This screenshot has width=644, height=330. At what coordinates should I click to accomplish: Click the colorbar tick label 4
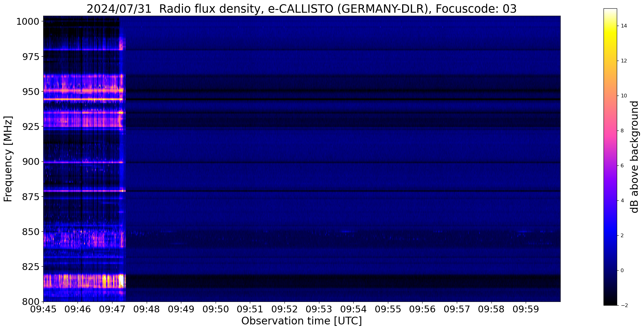(x=622, y=201)
